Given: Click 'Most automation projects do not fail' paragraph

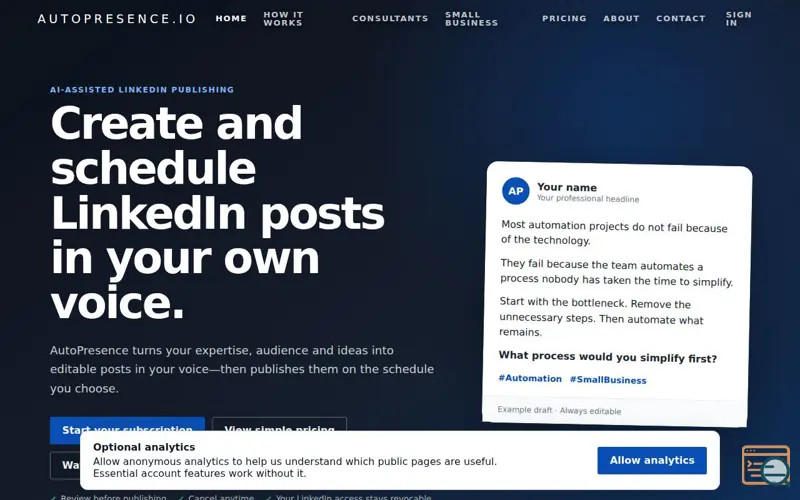Looking at the screenshot, I should tap(614, 233).
